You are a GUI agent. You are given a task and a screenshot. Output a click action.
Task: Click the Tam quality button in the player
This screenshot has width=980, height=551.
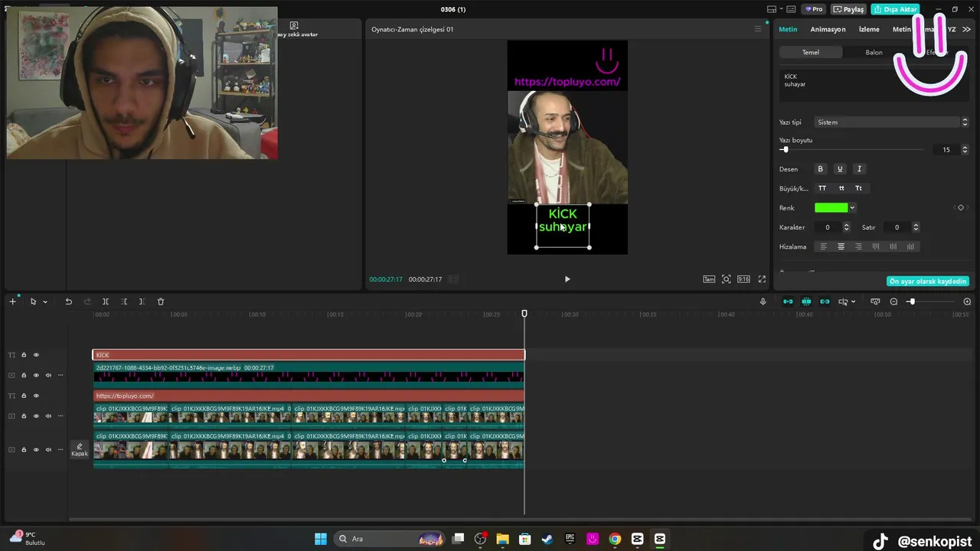[709, 279]
